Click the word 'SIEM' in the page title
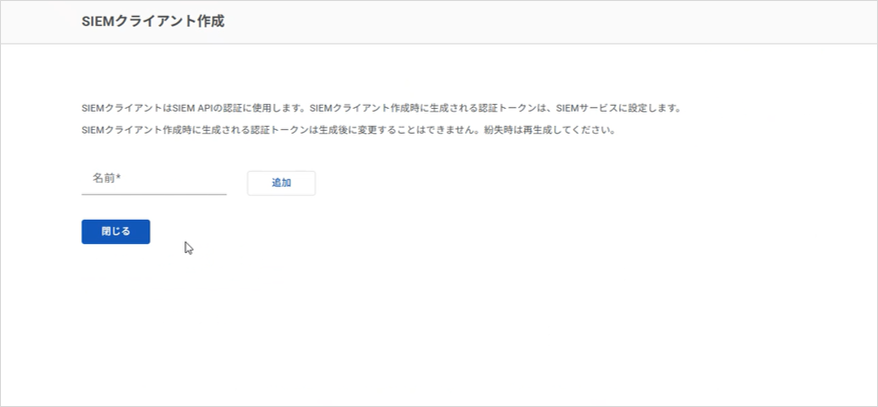 point(98,21)
